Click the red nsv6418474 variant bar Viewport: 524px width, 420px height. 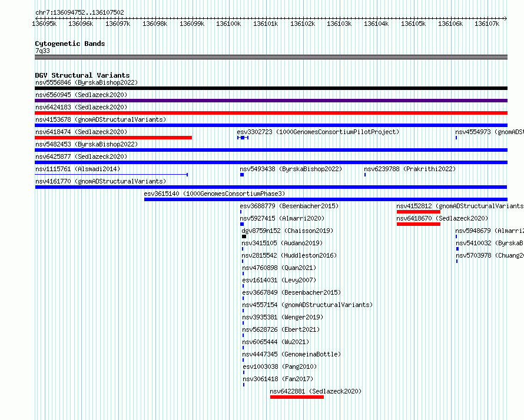[113, 138]
